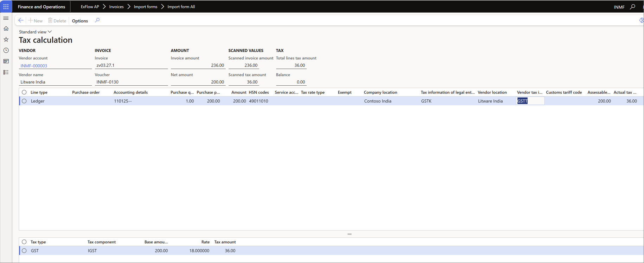Open the Import forms breadcrumb chevron
Viewport: 644px width, 263px height.
163,7
